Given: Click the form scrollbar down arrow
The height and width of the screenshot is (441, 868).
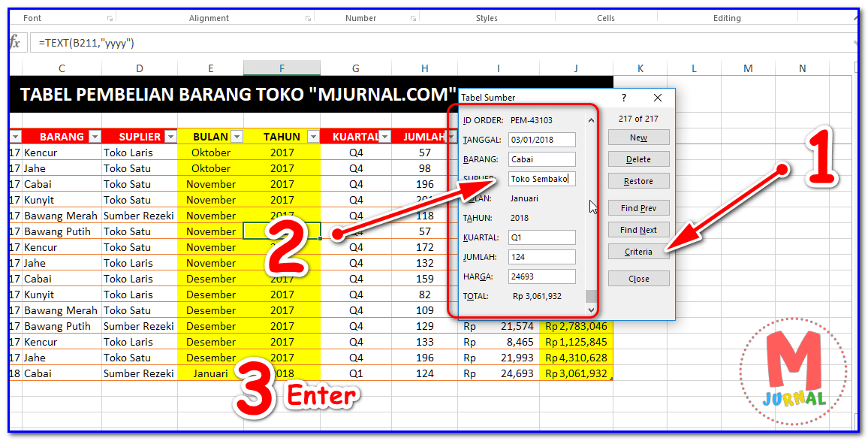Looking at the screenshot, I should point(591,310).
